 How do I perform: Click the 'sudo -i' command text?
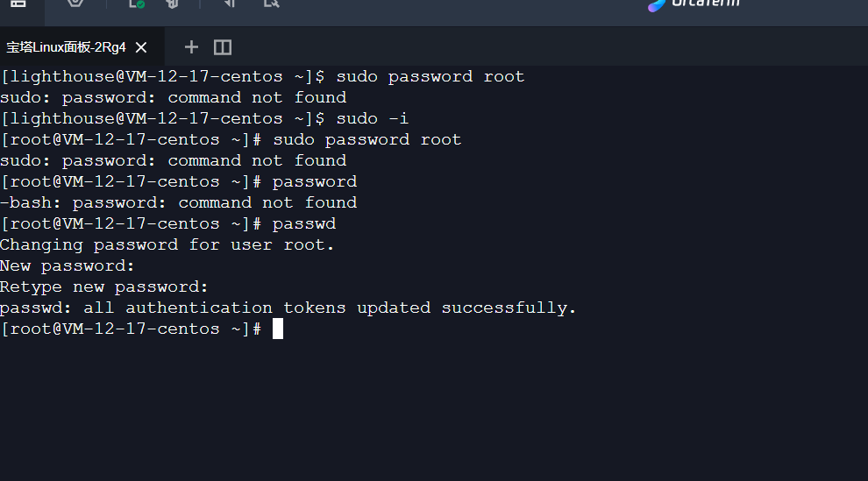pos(373,119)
